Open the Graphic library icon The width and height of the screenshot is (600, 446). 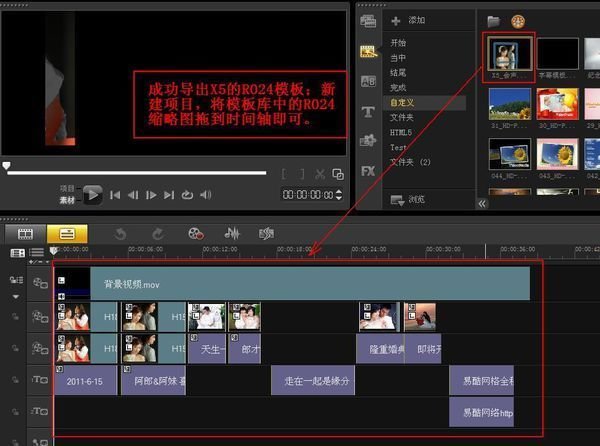tap(368, 140)
